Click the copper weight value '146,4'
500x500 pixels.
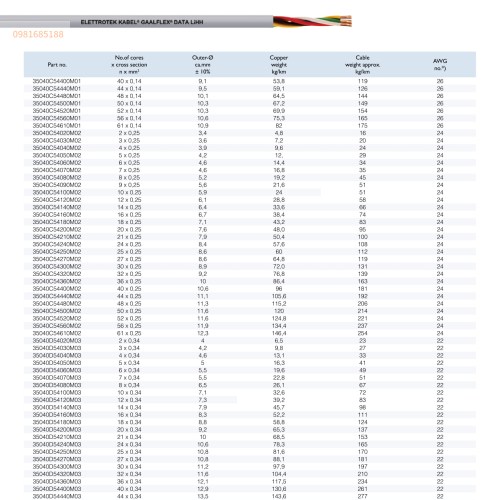coord(279,333)
